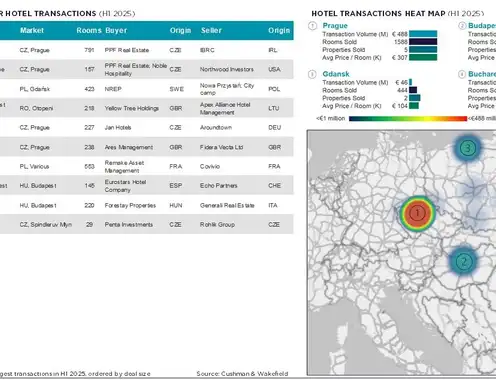Click seller 'Generali Real Estate'
The height and width of the screenshot is (380, 496).
click(x=227, y=205)
